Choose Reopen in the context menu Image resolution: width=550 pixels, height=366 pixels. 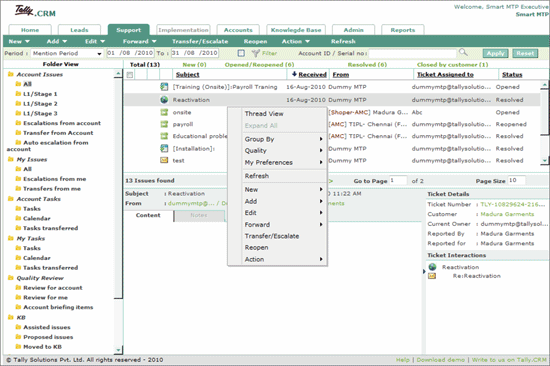pos(283,248)
